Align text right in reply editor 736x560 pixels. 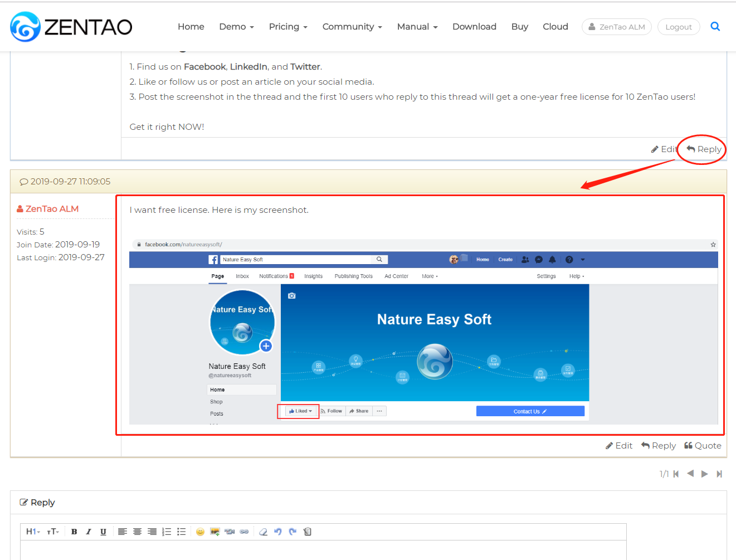point(152,532)
